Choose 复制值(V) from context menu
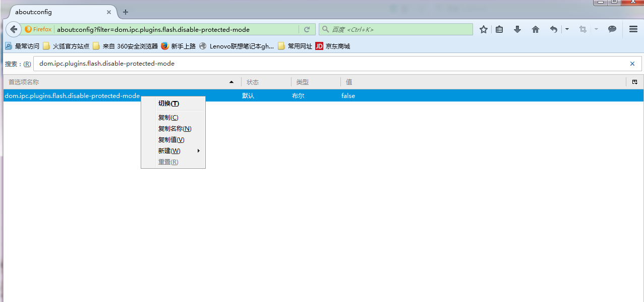The image size is (644, 302). tap(173, 140)
